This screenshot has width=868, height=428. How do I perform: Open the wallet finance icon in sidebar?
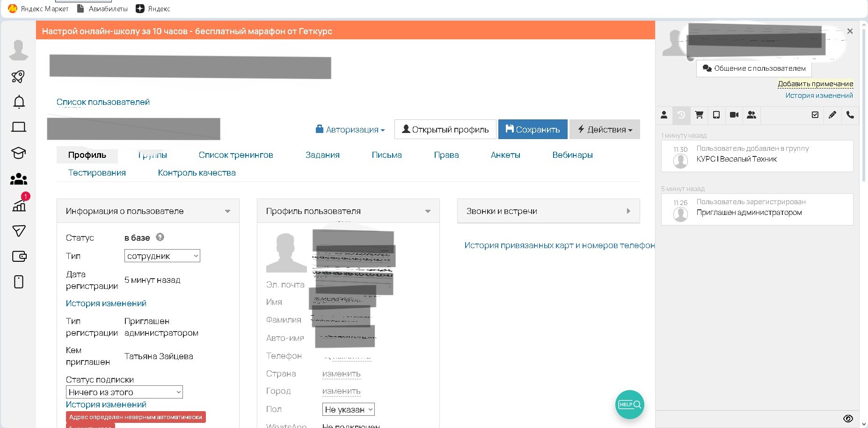pyautogui.click(x=19, y=256)
